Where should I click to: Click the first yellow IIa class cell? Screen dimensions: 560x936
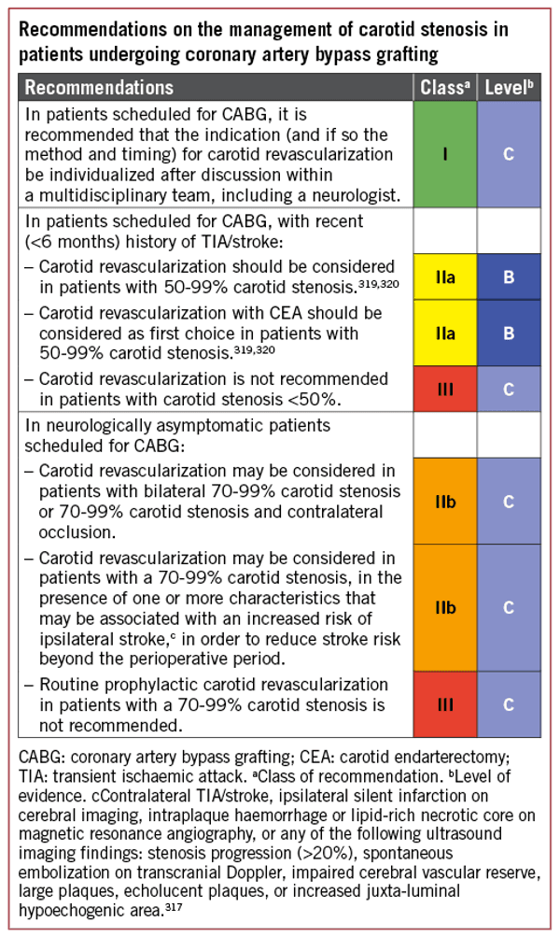pos(445,277)
